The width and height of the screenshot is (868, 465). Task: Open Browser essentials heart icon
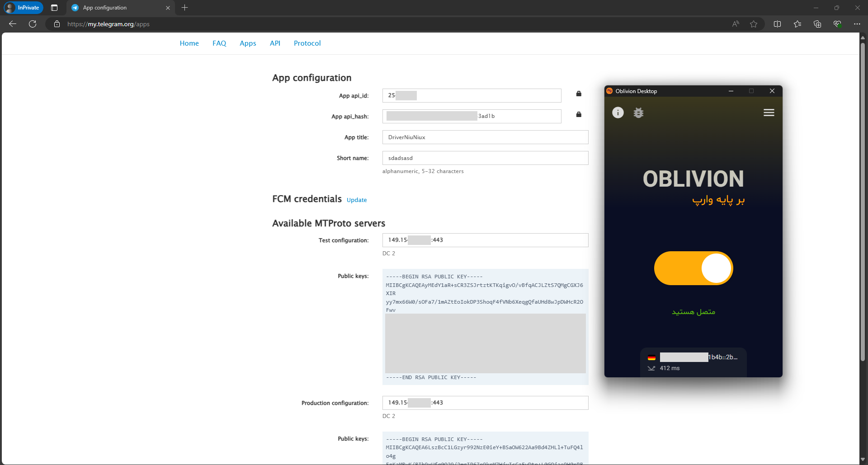pyautogui.click(x=837, y=24)
